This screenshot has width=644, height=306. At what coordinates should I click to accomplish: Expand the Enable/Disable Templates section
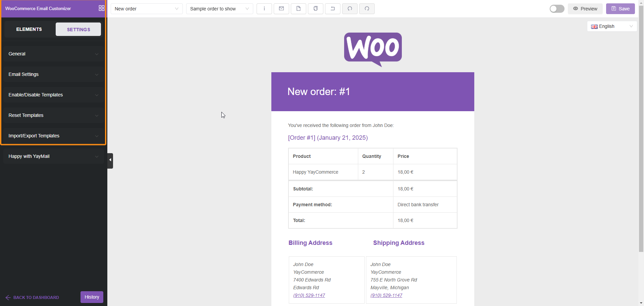[x=53, y=95]
